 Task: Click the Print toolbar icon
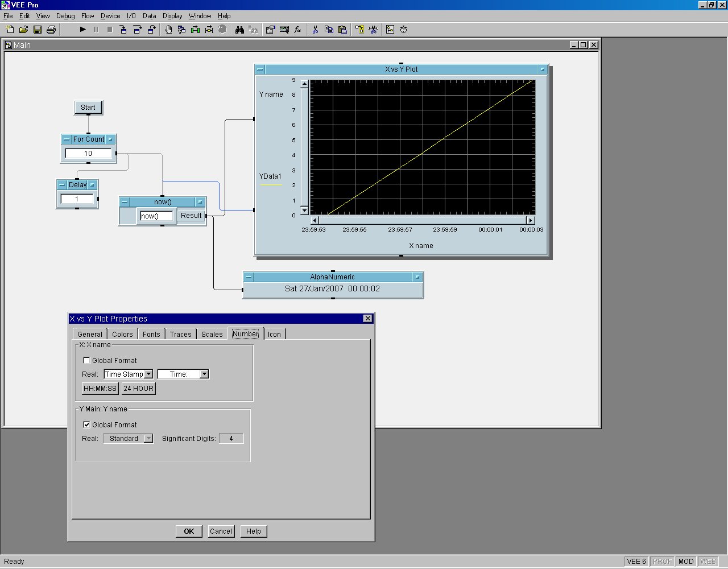[x=51, y=30]
